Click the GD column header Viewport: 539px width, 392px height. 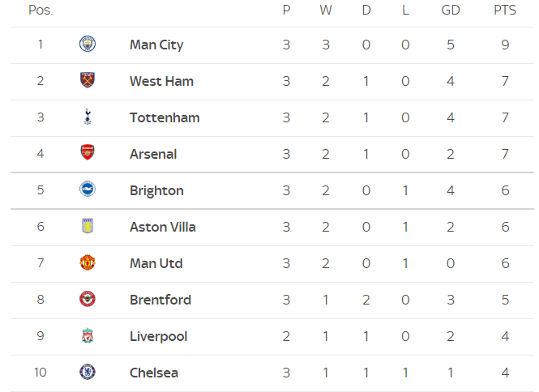(x=451, y=10)
